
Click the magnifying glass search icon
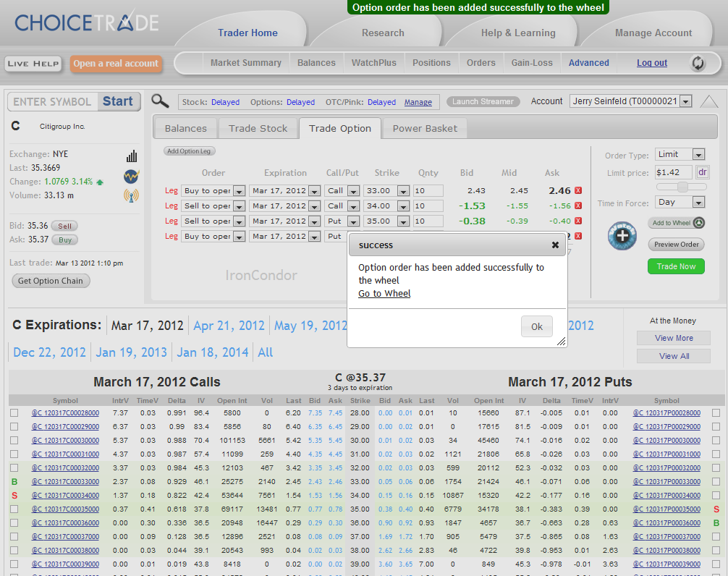[x=160, y=101]
